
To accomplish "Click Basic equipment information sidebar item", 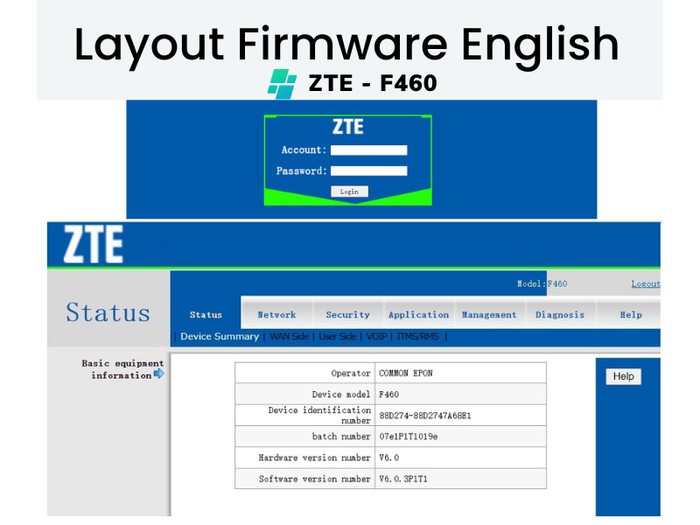I will pyautogui.click(x=123, y=369).
